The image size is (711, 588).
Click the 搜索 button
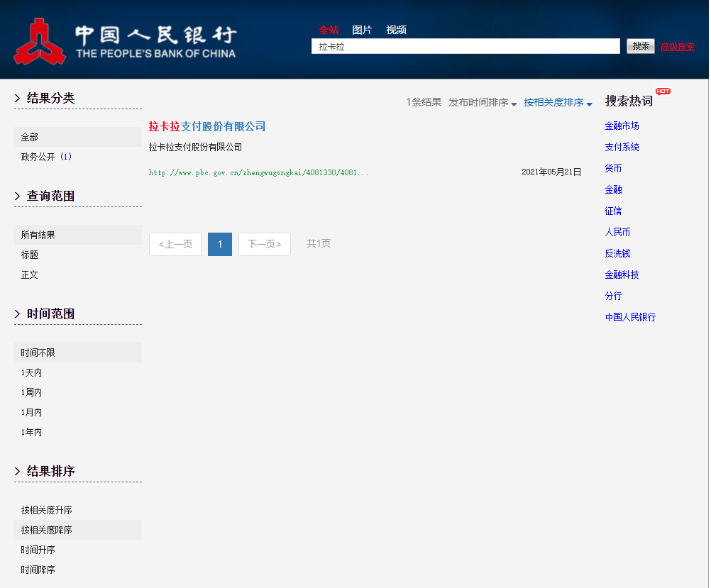[641, 46]
